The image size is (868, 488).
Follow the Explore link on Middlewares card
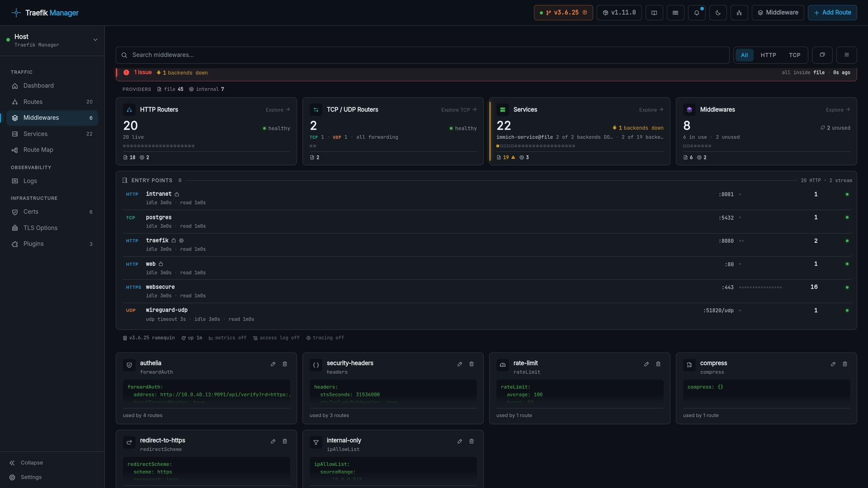tap(838, 110)
